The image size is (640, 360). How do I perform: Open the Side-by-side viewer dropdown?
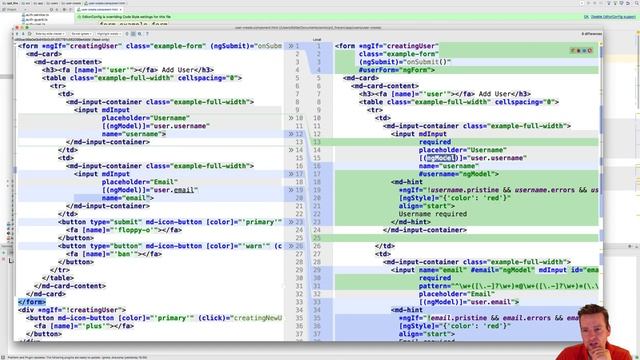point(49,34)
